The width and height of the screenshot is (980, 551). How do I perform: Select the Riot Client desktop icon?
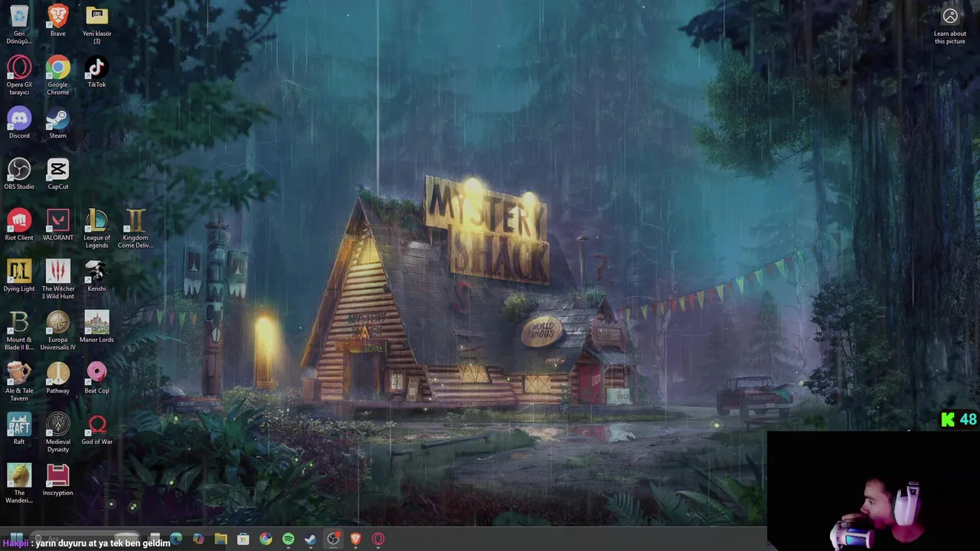[x=19, y=224]
